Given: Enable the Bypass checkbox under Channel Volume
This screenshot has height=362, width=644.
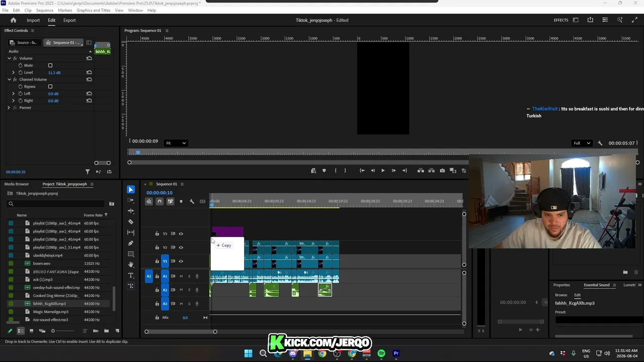Looking at the screenshot, I should 50,86.
